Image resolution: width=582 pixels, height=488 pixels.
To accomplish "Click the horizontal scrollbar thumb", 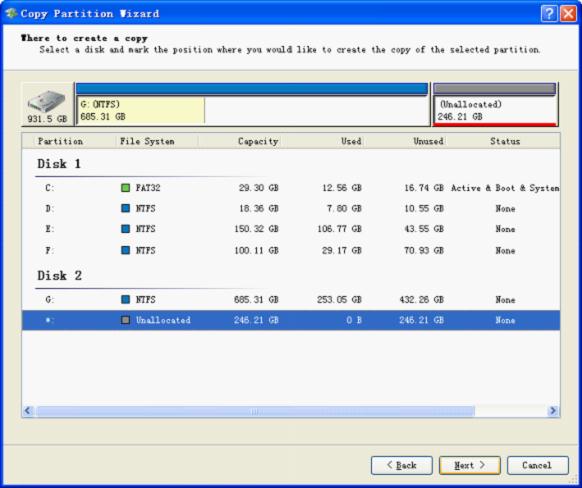I will click(255, 411).
